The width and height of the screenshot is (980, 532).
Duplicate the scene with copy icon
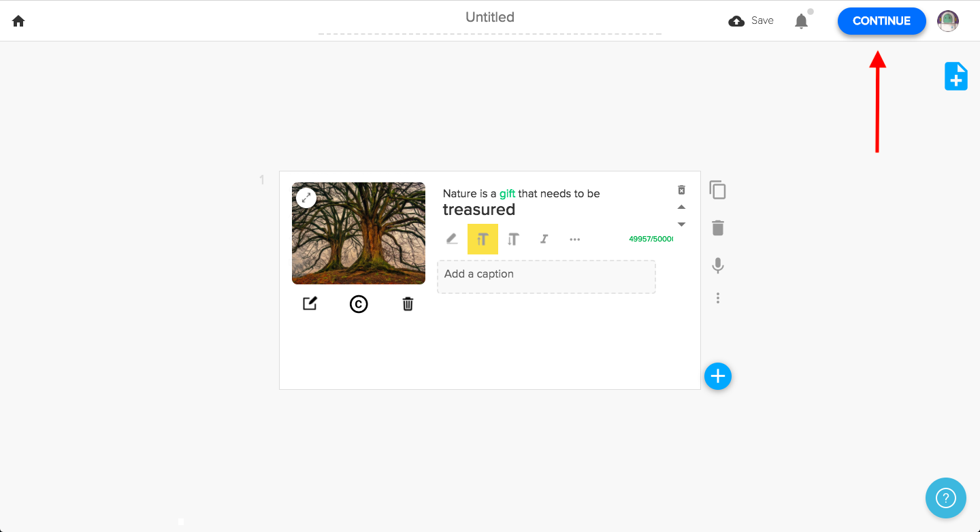point(717,190)
